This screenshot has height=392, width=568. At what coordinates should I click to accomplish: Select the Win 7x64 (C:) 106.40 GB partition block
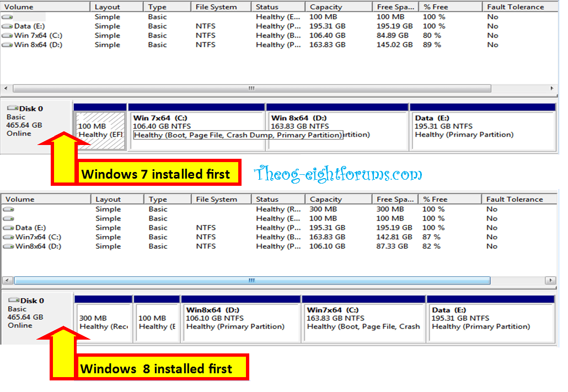pyautogui.click(x=197, y=131)
